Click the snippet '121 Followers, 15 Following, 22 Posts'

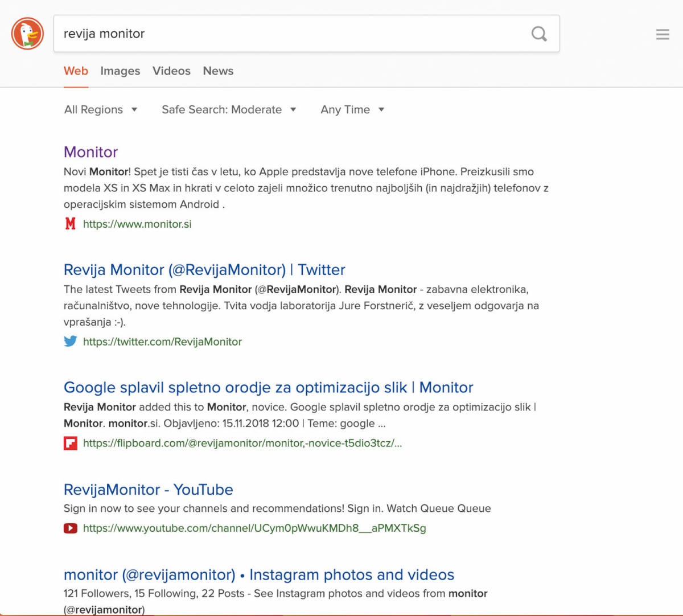pos(275,601)
